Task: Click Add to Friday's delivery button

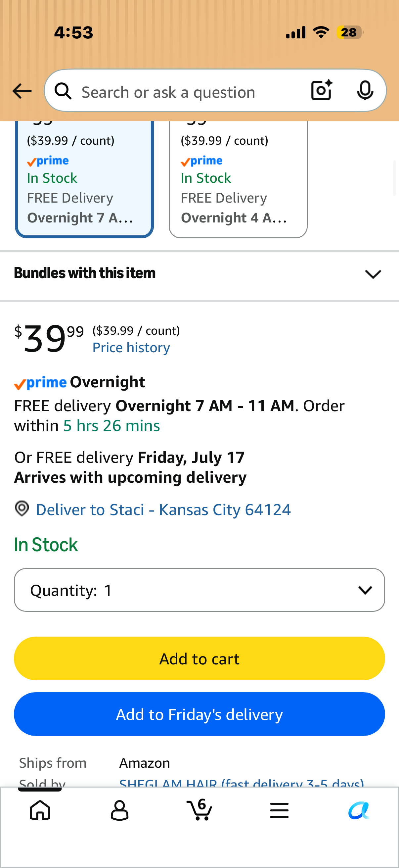Action: coord(199,714)
